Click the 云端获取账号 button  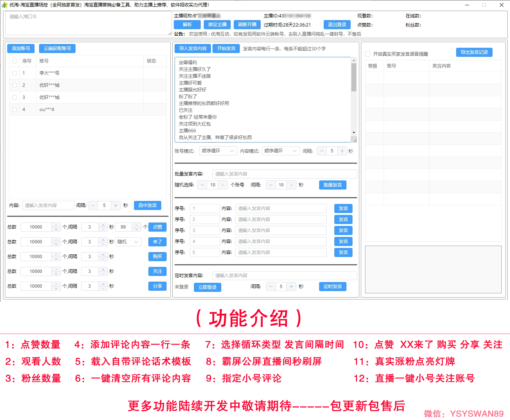pyautogui.click(x=57, y=49)
